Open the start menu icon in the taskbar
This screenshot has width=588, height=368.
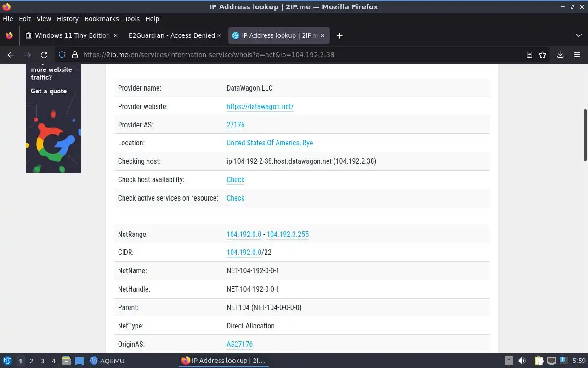coord(7,361)
